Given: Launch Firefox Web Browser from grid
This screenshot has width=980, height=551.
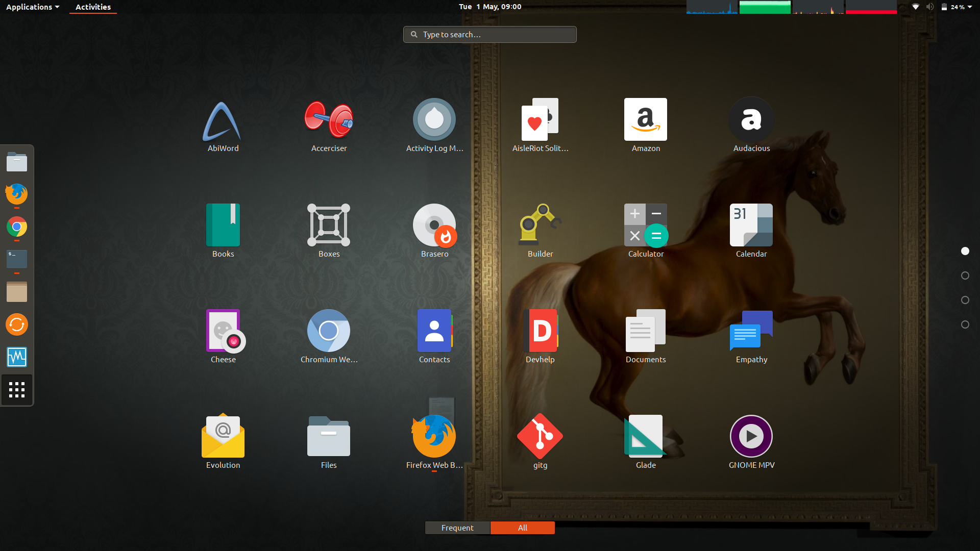Looking at the screenshot, I should pyautogui.click(x=434, y=442).
